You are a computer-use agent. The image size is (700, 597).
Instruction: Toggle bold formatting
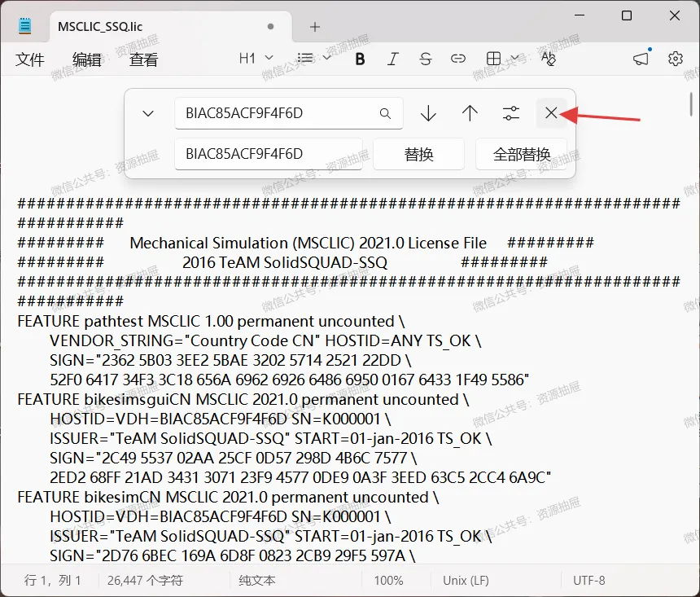point(360,59)
